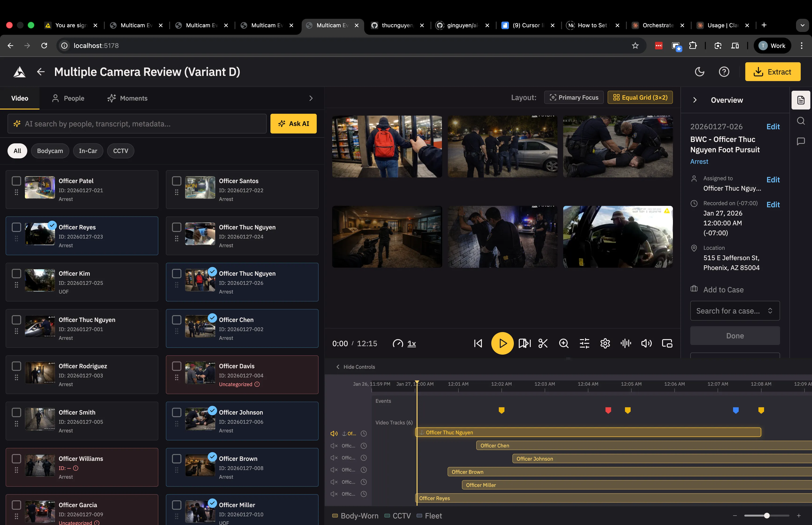Open the audio waveform icon
Viewport: 812px width, 525px height.
point(626,343)
